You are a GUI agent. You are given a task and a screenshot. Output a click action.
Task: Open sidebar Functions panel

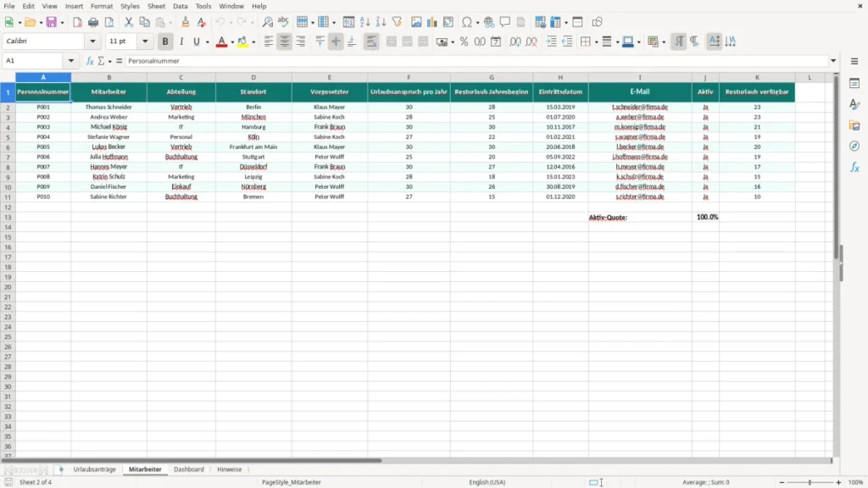tap(854, 167)
